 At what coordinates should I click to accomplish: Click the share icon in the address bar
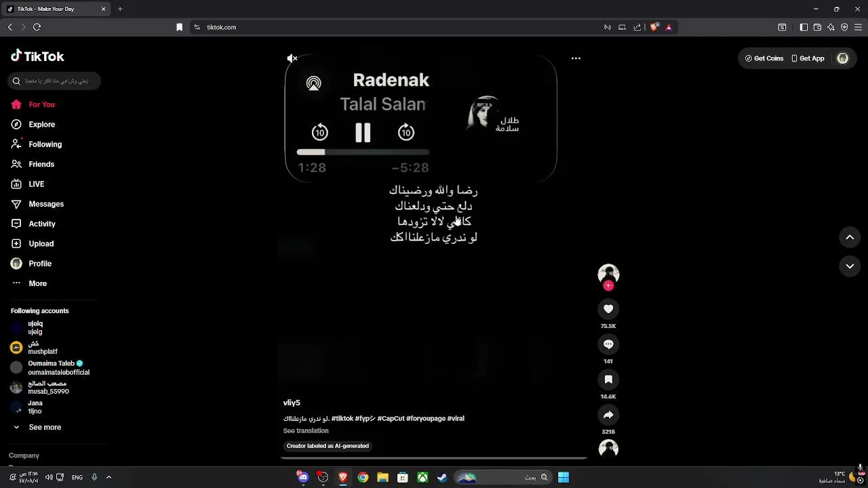coord(637,27)
